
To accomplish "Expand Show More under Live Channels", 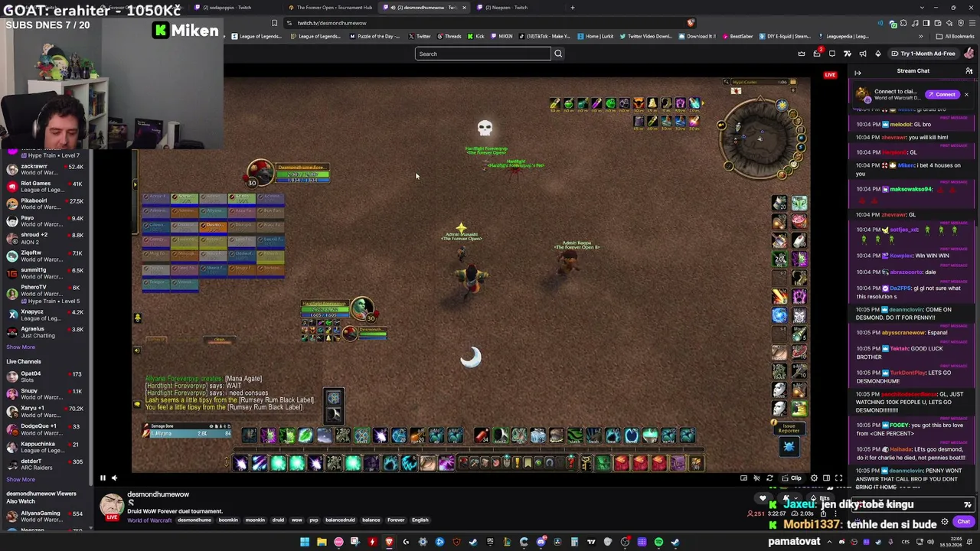I will 21,480.
